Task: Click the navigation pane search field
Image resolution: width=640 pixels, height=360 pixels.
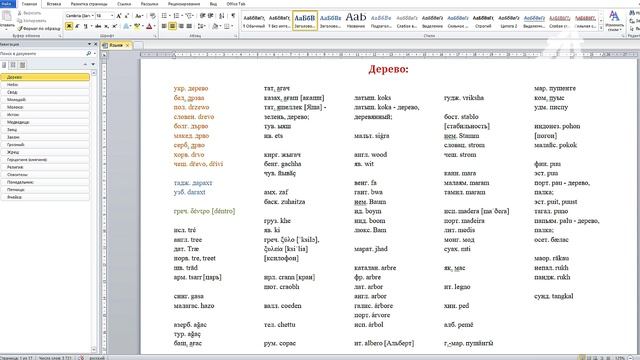Action: pos(42,53)
